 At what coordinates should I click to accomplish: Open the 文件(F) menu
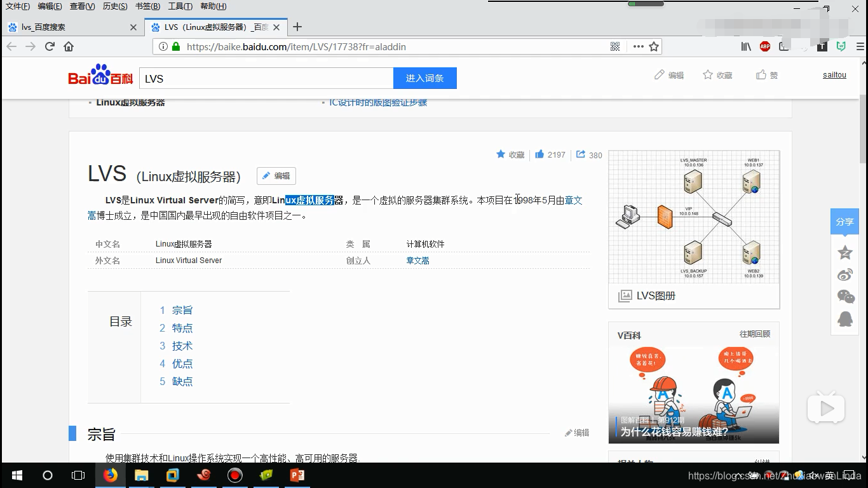click(18, 6)
